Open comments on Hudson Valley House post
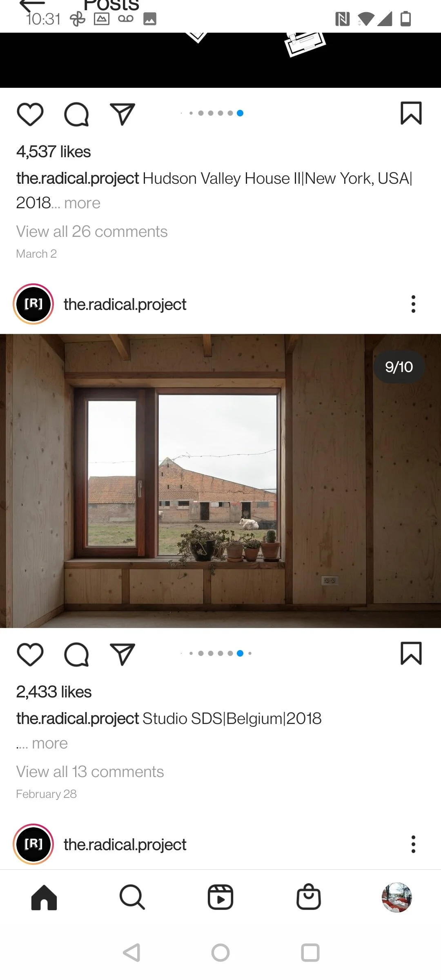Viewport: 441px width, 980px height. (76, 114)
